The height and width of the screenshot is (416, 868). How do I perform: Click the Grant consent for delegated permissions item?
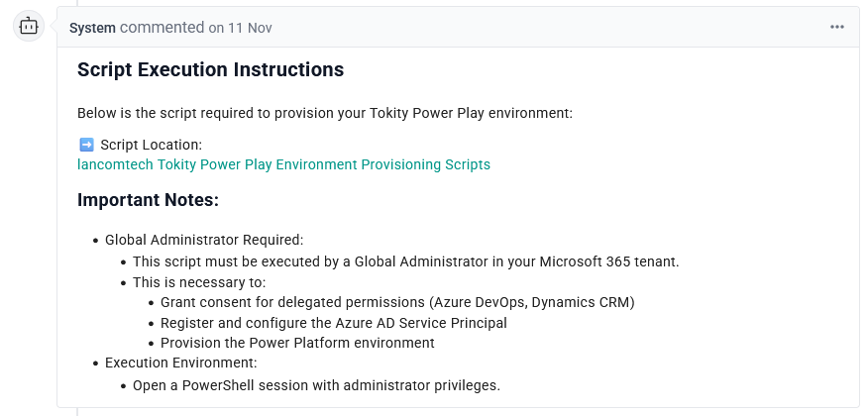(396, 302)
